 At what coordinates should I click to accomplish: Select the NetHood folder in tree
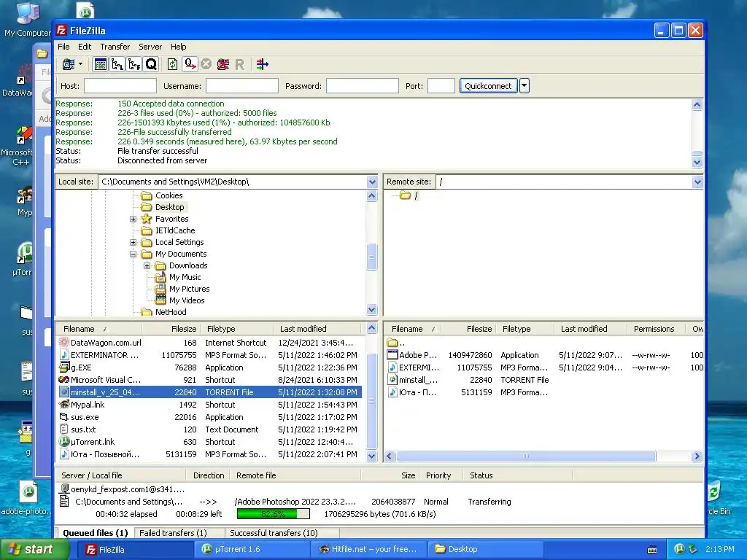171,312
